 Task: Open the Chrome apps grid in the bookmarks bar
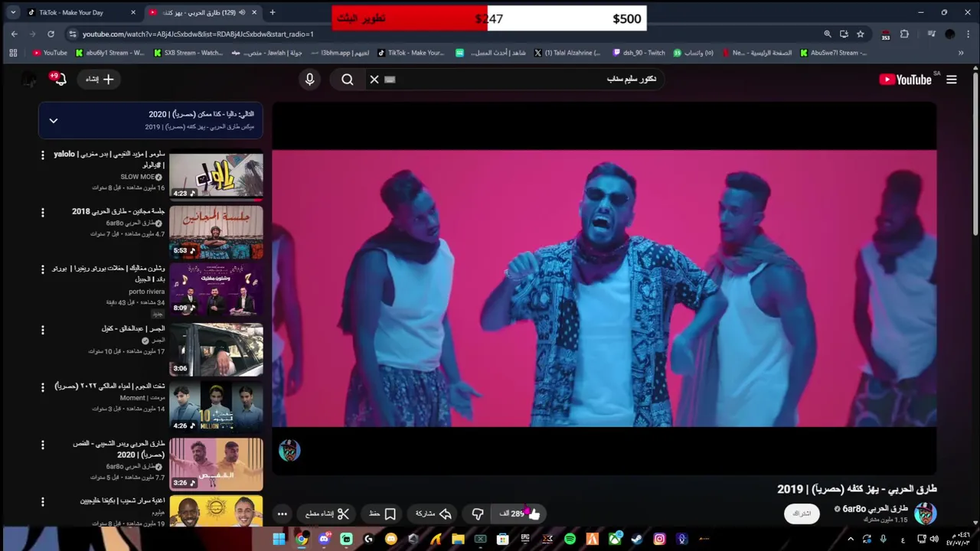(13, 53)
